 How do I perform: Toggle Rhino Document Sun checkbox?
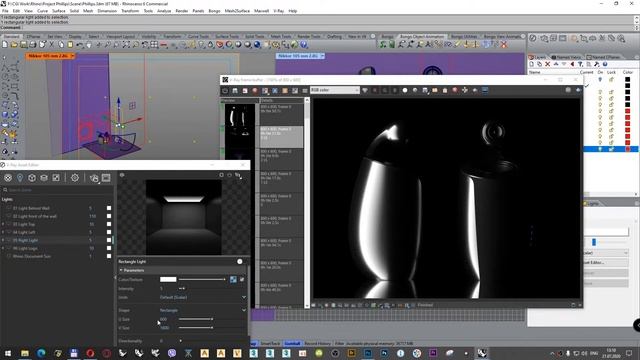pos(109,256)
